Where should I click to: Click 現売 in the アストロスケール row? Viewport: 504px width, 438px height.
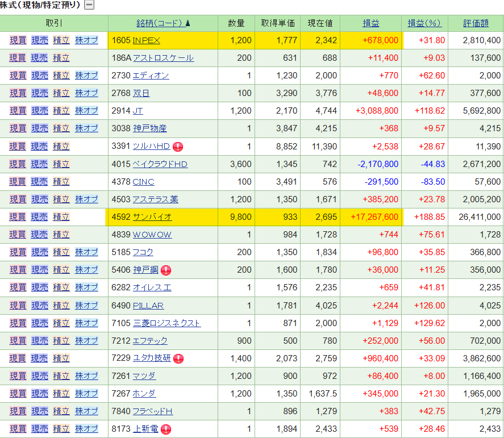[x=39, y=58]
